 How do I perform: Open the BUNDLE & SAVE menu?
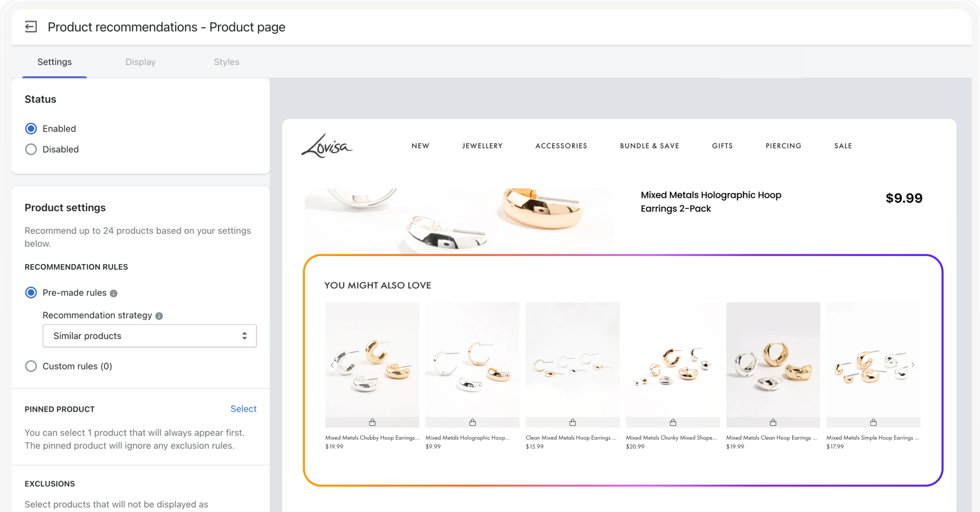tap(649, 146)
